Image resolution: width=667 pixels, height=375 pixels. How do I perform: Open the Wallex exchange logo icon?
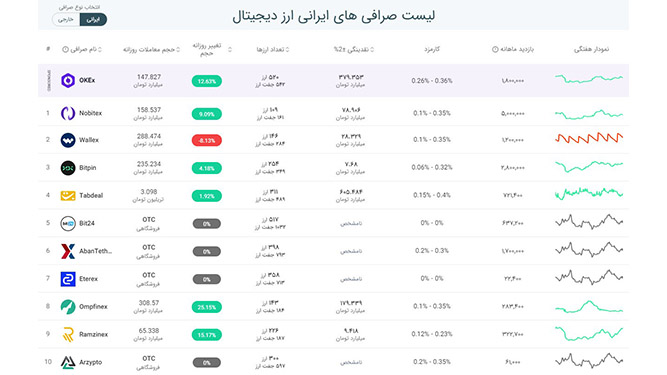(x=68, y=140)
